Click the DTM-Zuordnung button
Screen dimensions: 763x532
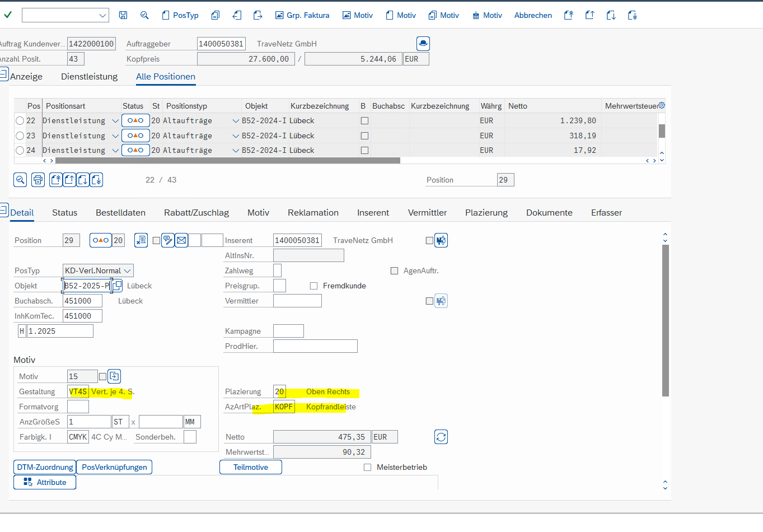click(45, 467)
